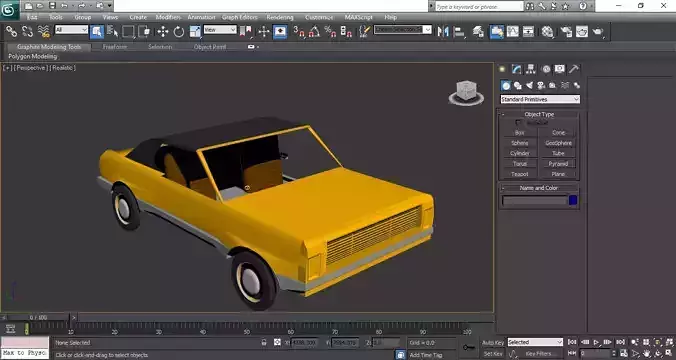Create a GeoSphere primitive
This screenshot has height=360, width=676.
pos(558,143)
